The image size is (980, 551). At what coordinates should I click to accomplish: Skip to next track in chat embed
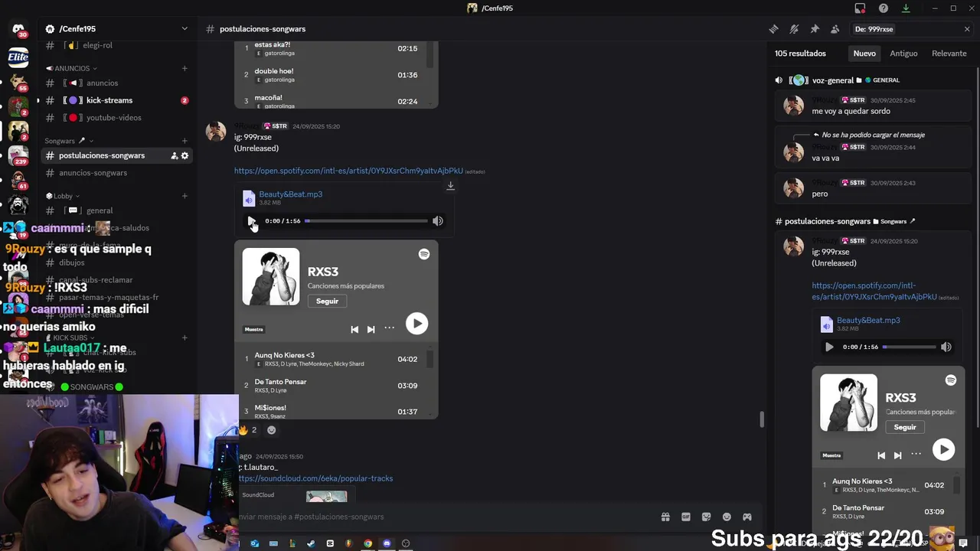pyautogui.click(x=371, y=329)
